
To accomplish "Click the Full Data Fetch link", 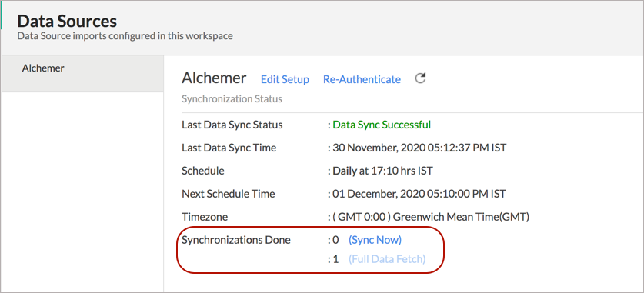I will (387, 259).
